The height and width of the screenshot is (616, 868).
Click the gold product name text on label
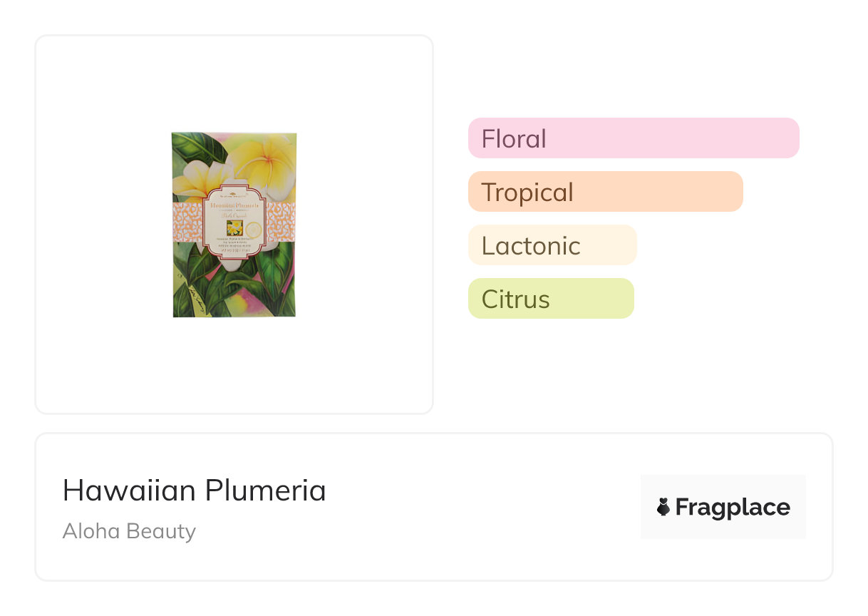pos(234,205)
